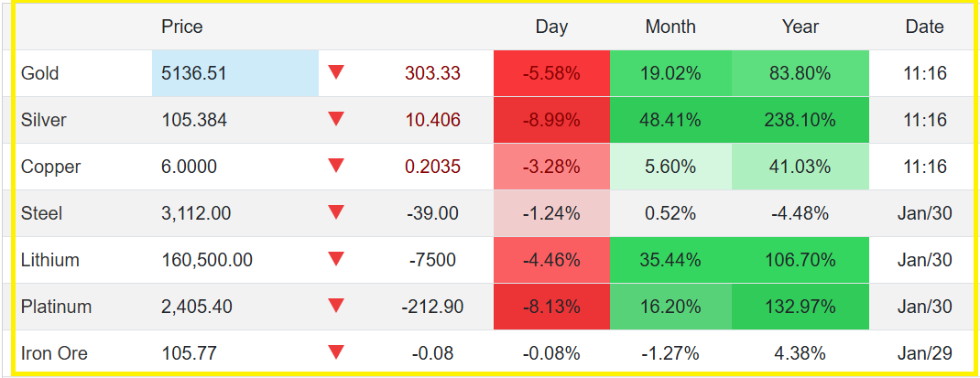Click the red down arrow for Platinum
The image size is (980, 378).
click(336, 306)
